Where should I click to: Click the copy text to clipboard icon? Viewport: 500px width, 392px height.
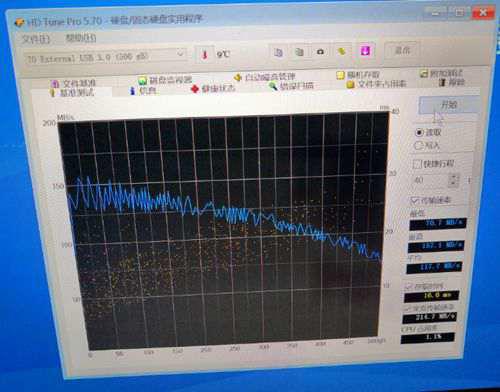coord(278,52)
